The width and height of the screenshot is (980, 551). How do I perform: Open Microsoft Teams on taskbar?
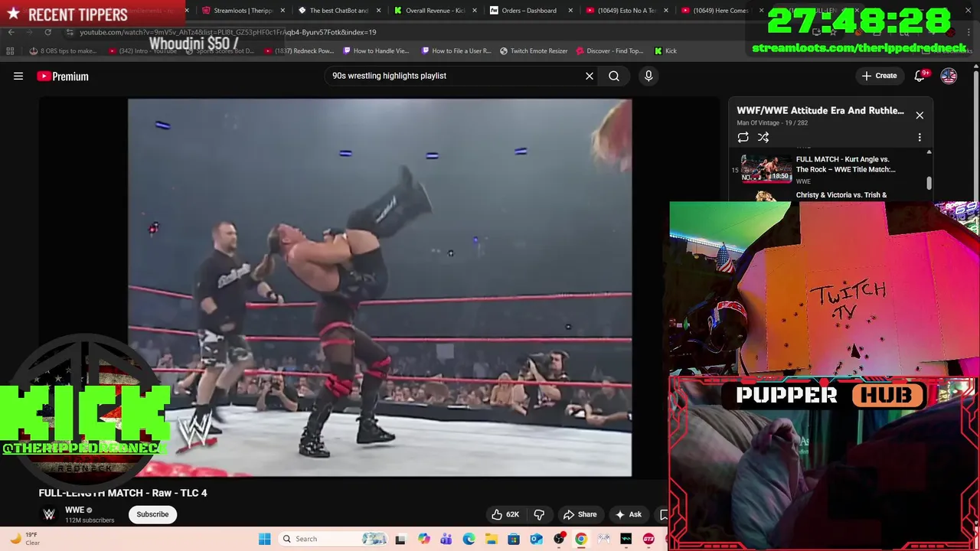pos(446,539)
